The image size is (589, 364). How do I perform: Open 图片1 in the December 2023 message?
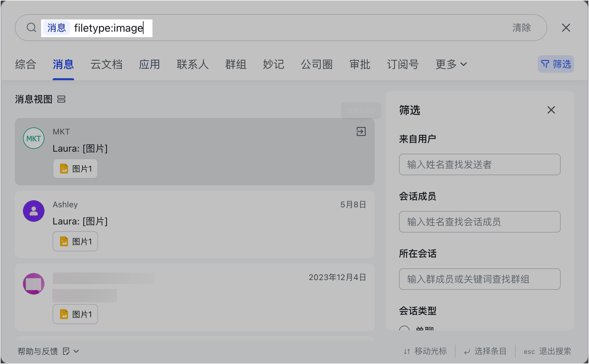coord(75,314)
